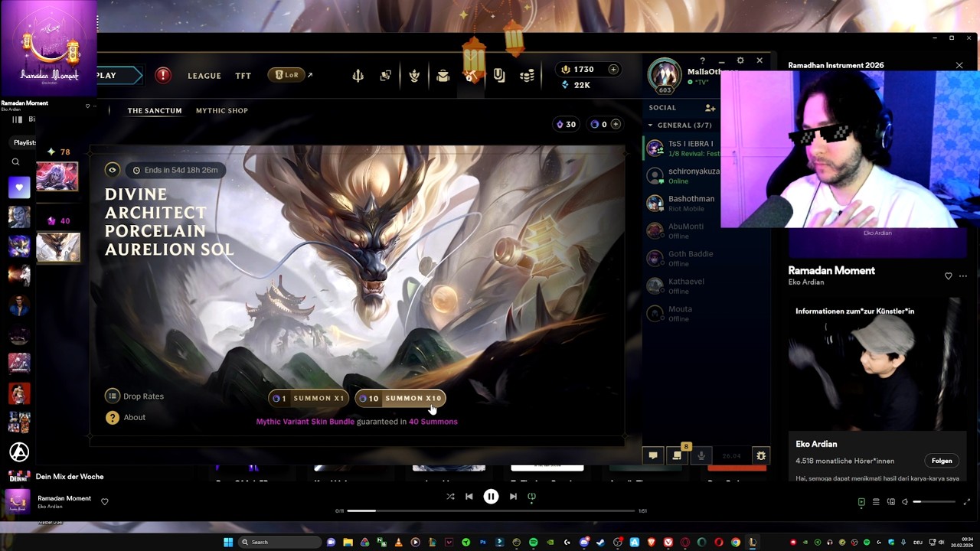Click the Windows taskbar Search box
The image size is (980, 551).
(x=279, y=542)
